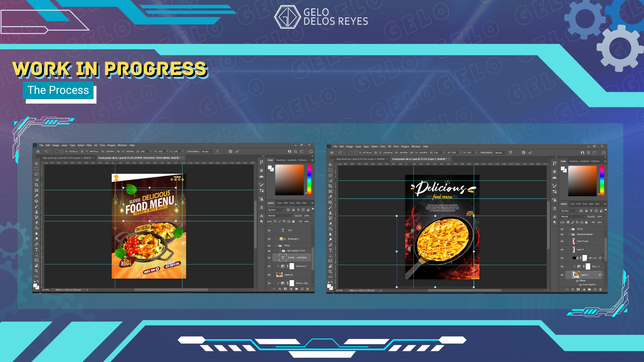Viewport: 644px width, 362px height.
Task: Choose the Lasso tool in left Photoshop window
Action: click(36, 174)
